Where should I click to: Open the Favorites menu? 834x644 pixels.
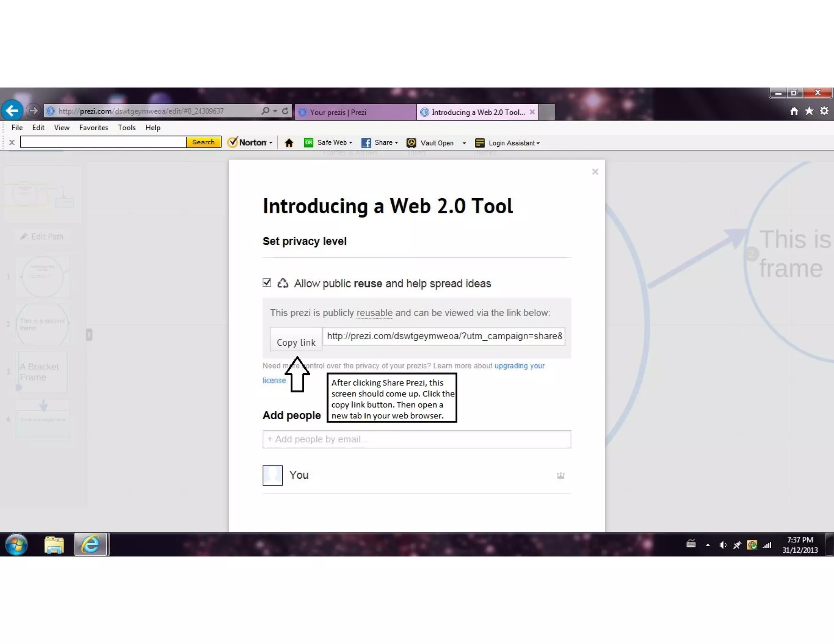[93, 128]
